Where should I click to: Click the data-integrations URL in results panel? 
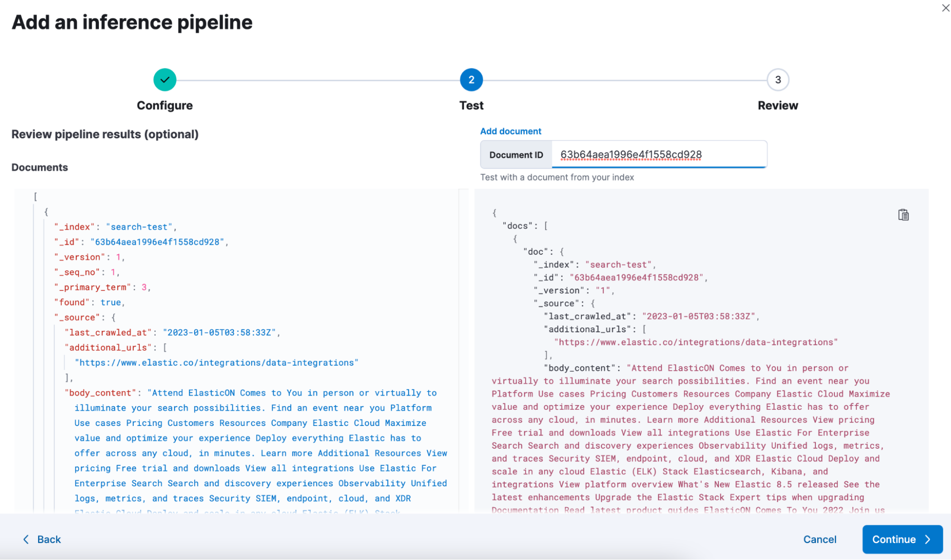(696, 342)
